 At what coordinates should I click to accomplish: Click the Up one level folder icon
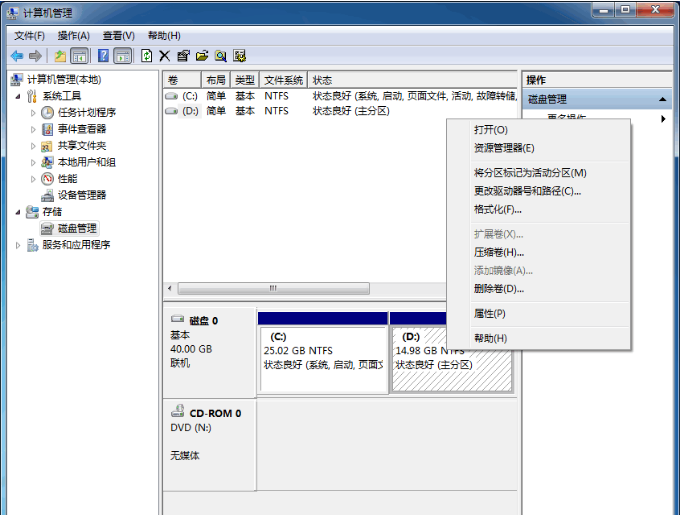60,56
